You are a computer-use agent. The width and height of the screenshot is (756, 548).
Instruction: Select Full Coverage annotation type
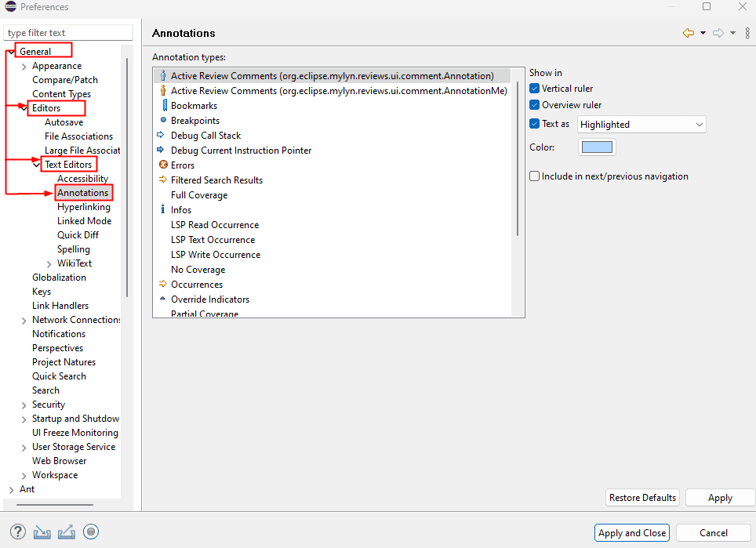[199, 194]
